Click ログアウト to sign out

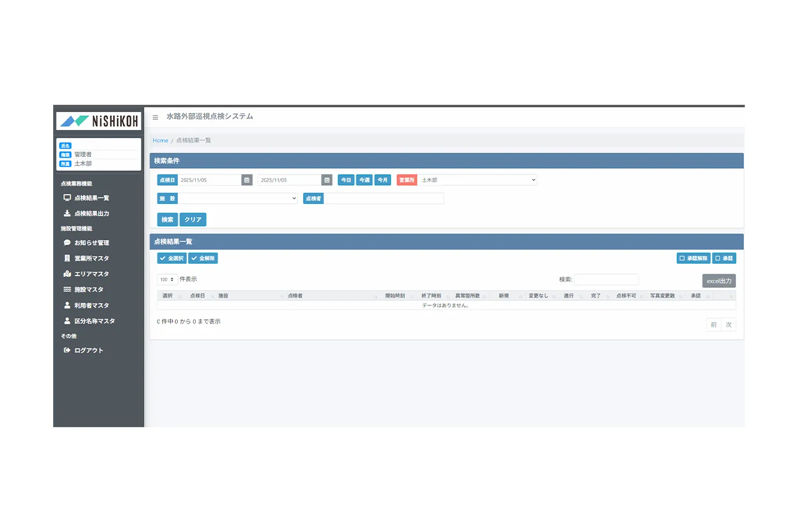click(x=88, y=351)
